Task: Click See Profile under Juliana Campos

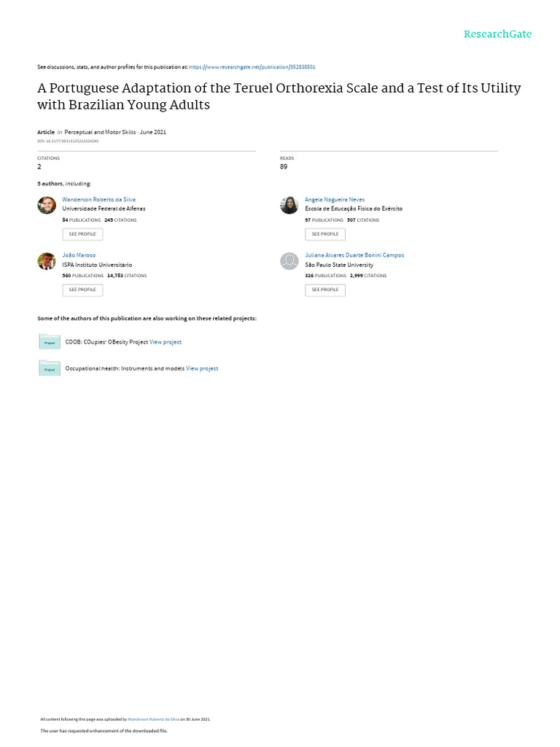Action: pyautogui.click(x=325, y=290)
